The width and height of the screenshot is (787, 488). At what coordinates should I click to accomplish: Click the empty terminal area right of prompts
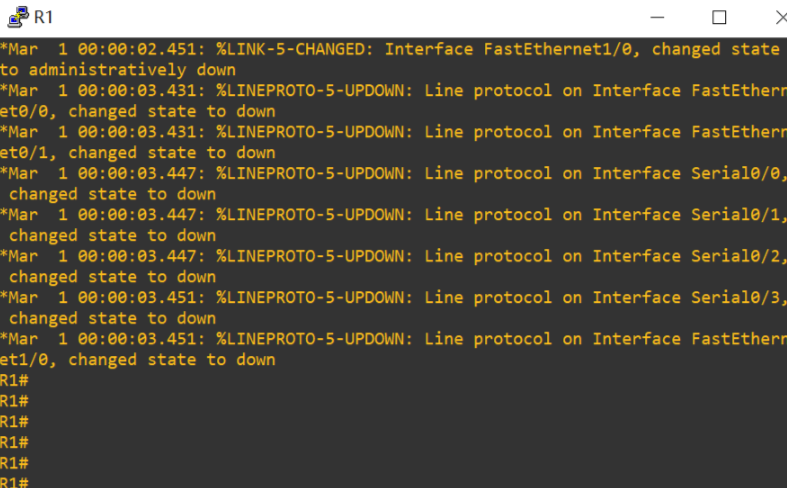[x=400, y=430]
